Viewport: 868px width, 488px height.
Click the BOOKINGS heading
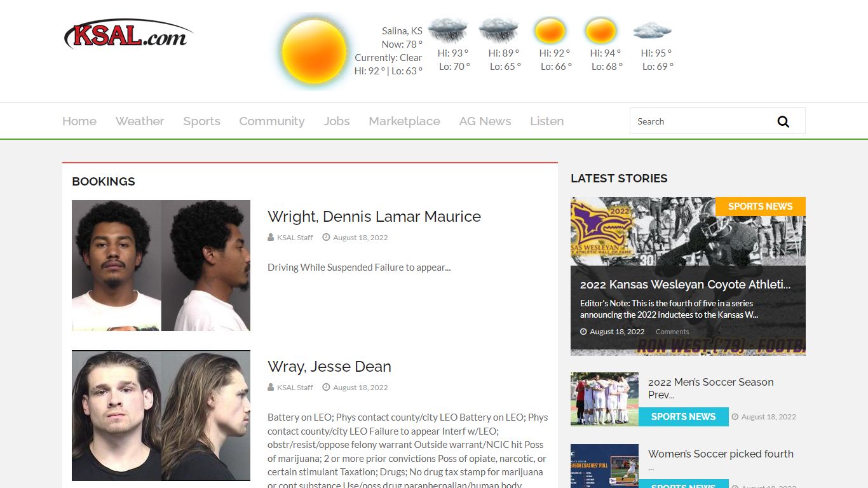(x=104, y=182)
